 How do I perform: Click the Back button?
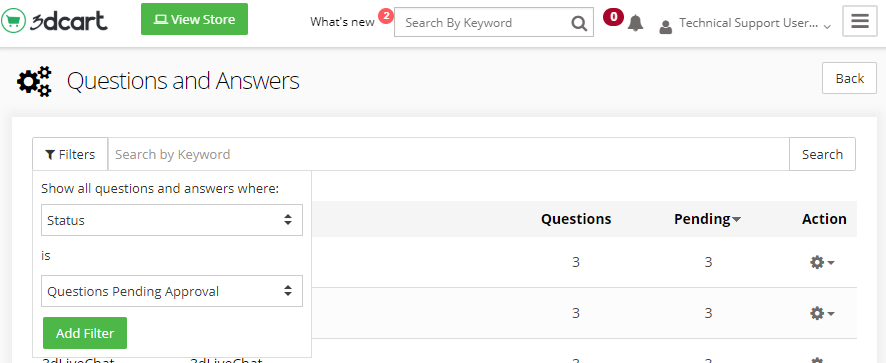tap(849, 78)
